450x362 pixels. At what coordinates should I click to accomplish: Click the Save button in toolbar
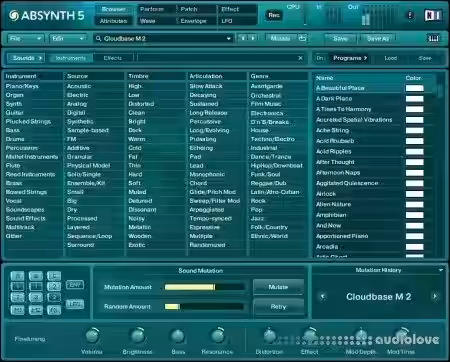340,39
